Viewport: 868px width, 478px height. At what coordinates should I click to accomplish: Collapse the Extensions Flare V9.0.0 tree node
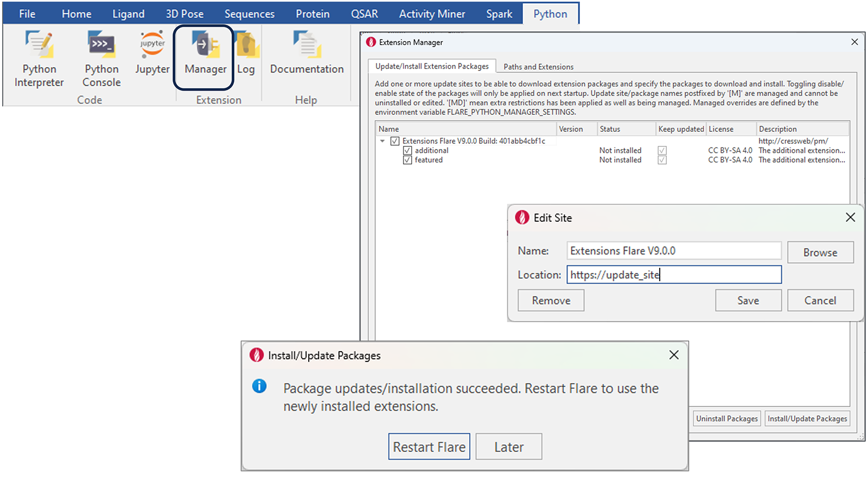pyautogui.click(x=382, y=141)
